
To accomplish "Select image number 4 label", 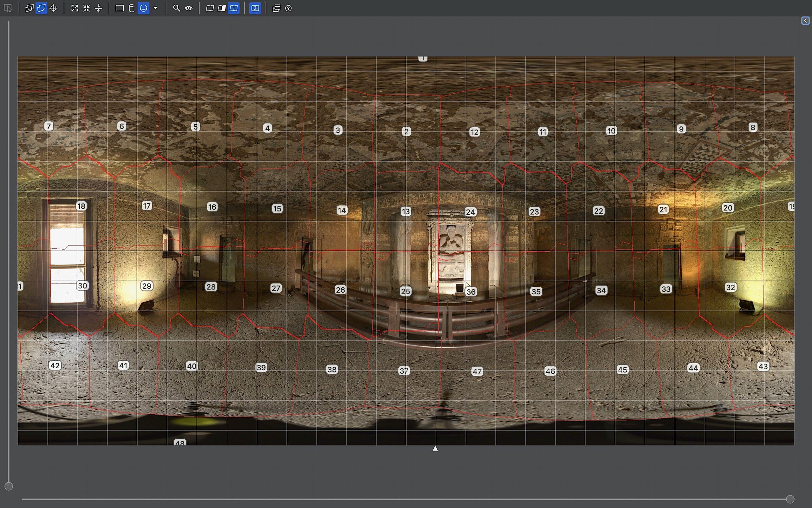I will [267, 128].
